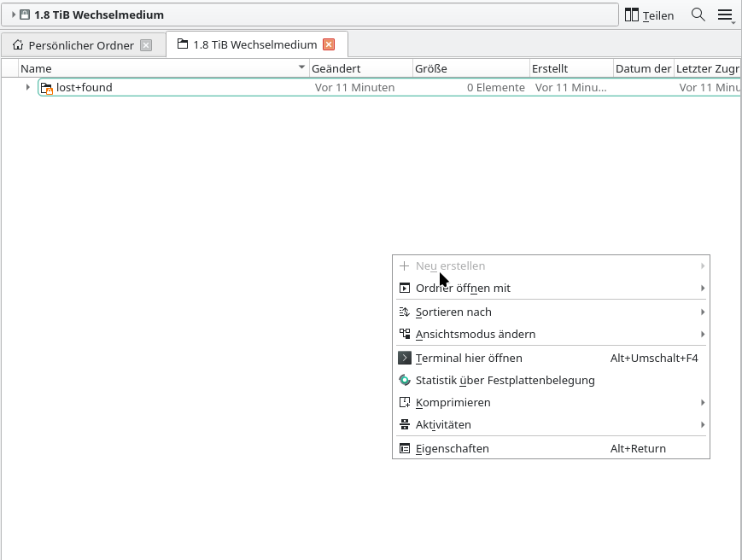Open the Aktivitäten submenu
The height and width of the screenshot is (560, 742).
[x=443, y=424]
